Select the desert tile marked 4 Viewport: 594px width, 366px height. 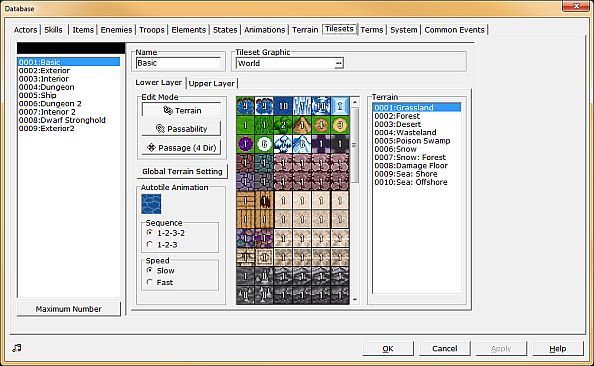(321, 125)
